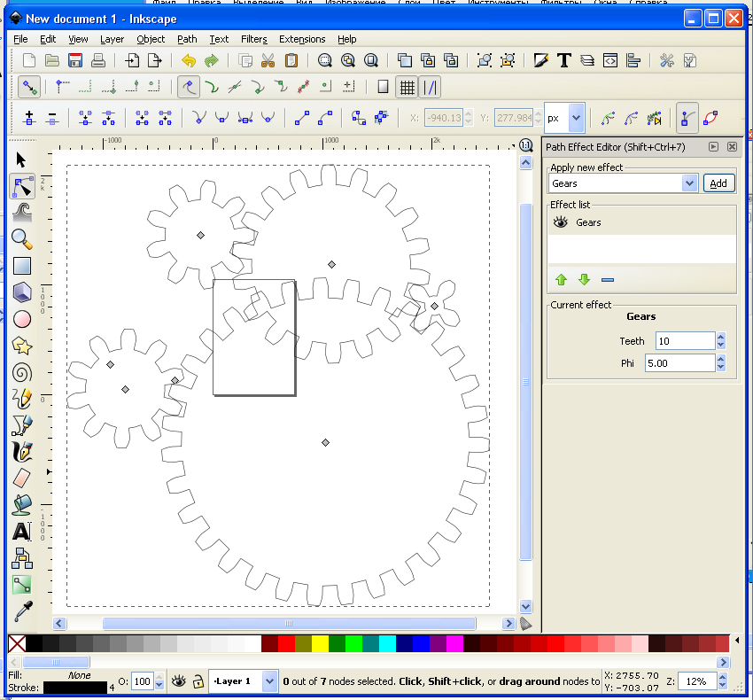Select the Connector diagram tool
The width and height of the screenshot is (753, 700).
[21, 558]
